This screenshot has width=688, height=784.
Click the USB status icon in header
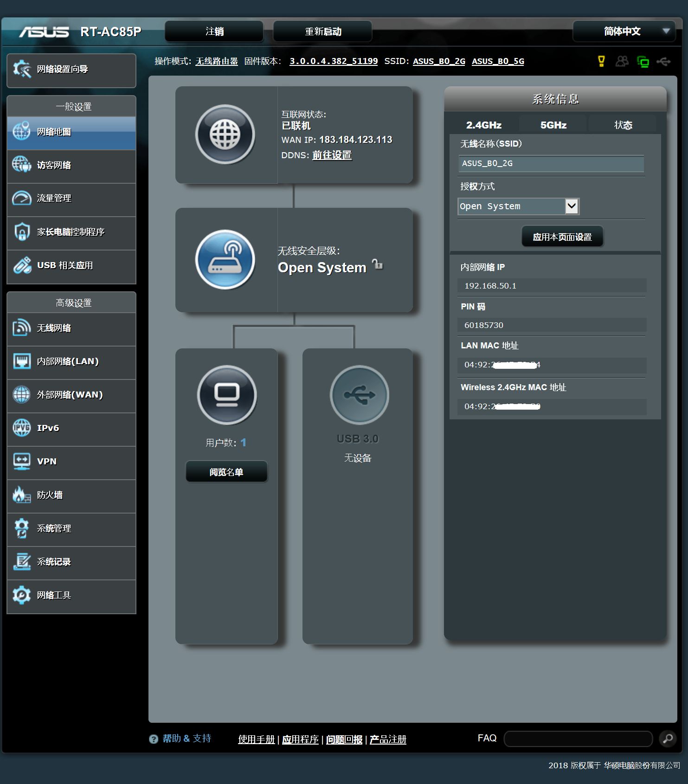tap(664, 61)
